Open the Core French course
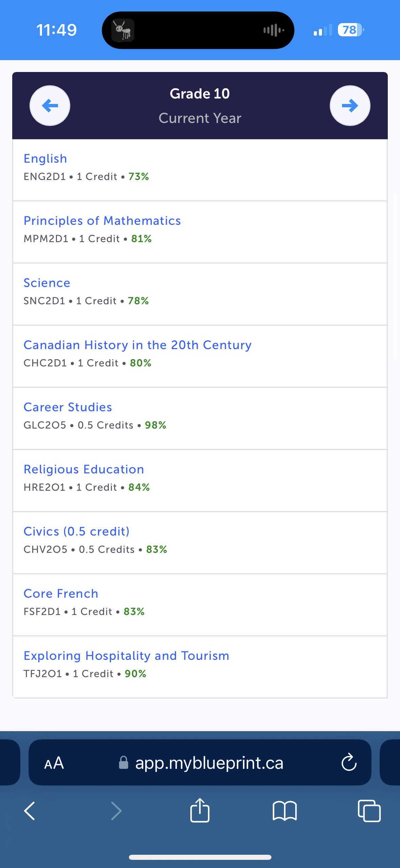400x868 pixels. coord(61,594)
